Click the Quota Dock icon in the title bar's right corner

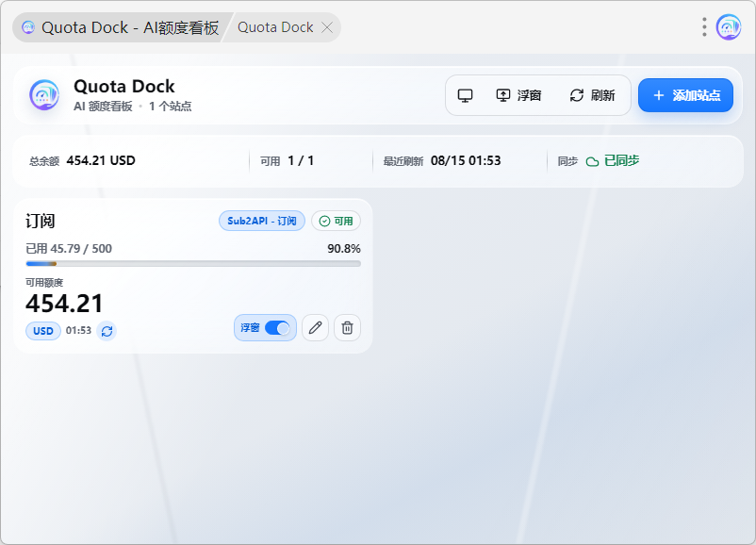(729, 27)
